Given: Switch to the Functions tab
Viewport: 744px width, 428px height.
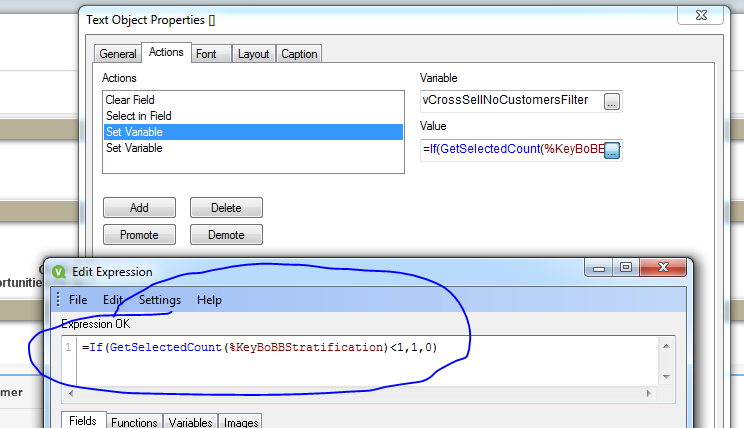Looking at the screenshot, I should (134, 422).
